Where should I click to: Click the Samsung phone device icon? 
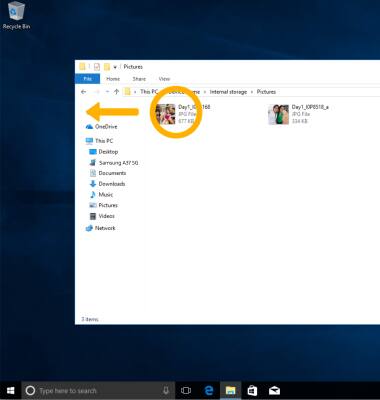pyautogui.click(x=93, y=163)
